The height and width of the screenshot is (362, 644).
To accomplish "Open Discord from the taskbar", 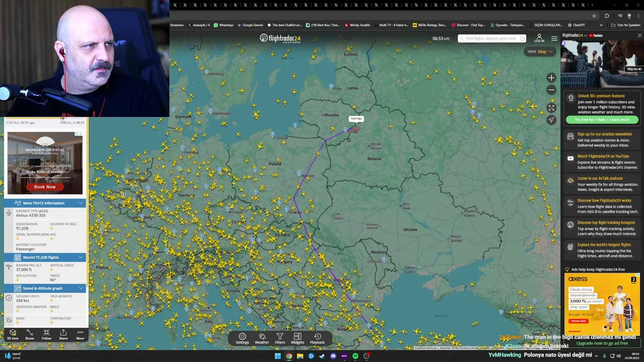I will 333,356.
